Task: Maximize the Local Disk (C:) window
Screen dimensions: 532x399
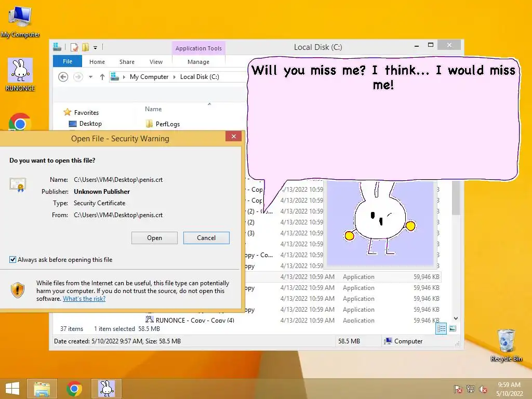Action: pos(431,45)
